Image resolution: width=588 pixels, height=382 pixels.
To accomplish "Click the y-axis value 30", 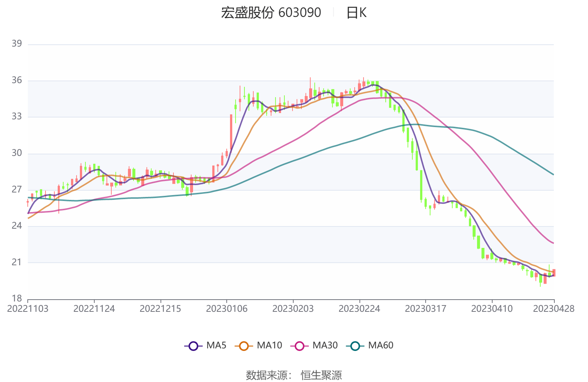I will coord(17,153).
